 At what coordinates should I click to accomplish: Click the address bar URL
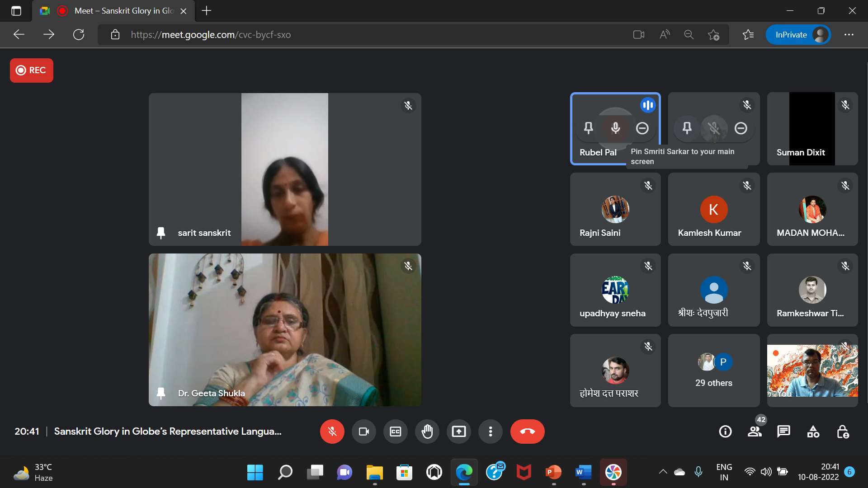211,35
